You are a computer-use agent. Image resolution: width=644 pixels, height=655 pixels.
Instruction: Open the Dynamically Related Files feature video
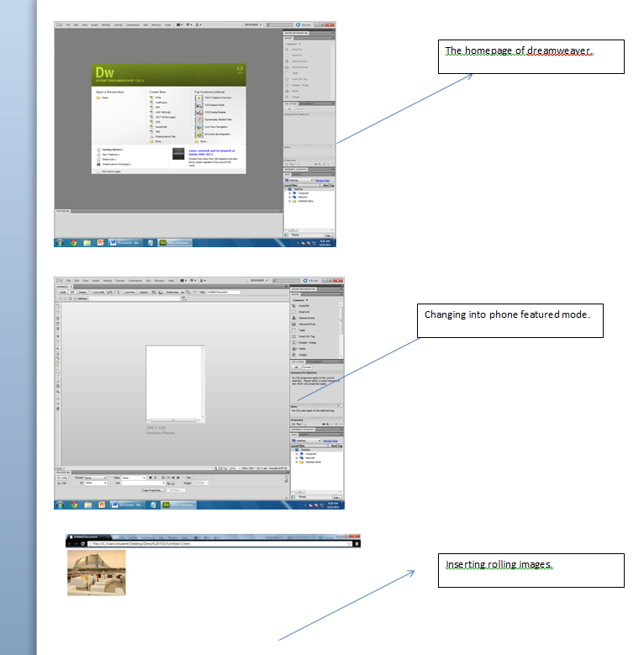pyautogui.click(x=214, y=119)
